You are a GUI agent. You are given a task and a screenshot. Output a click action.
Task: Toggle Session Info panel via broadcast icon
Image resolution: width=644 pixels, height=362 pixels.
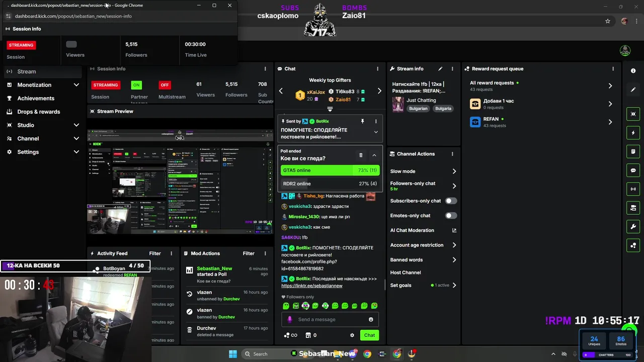(x=633, y=189)
